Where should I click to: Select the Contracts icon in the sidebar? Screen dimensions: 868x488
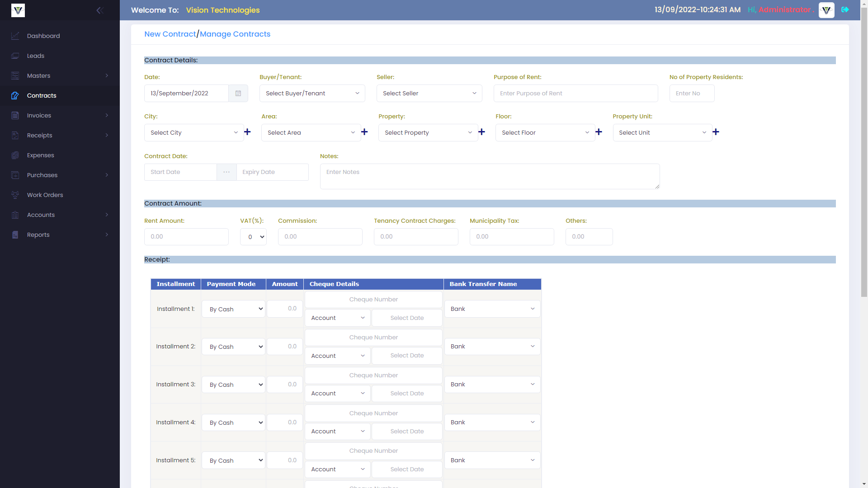[x=14, y=95]
